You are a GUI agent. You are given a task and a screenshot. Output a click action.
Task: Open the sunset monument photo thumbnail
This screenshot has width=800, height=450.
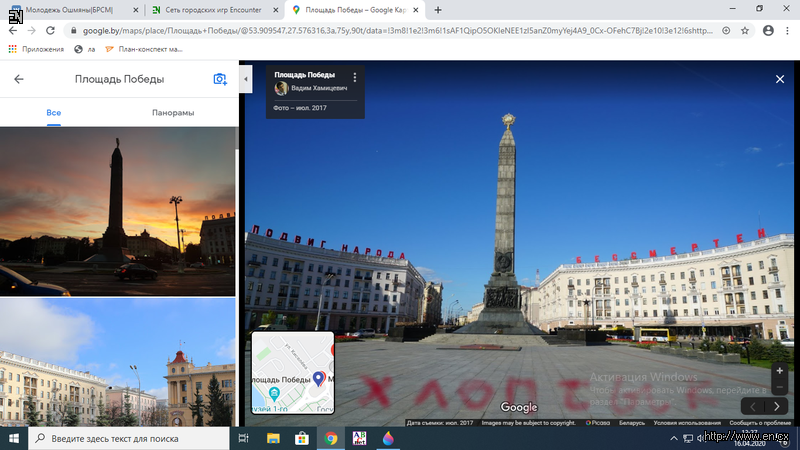118,210
